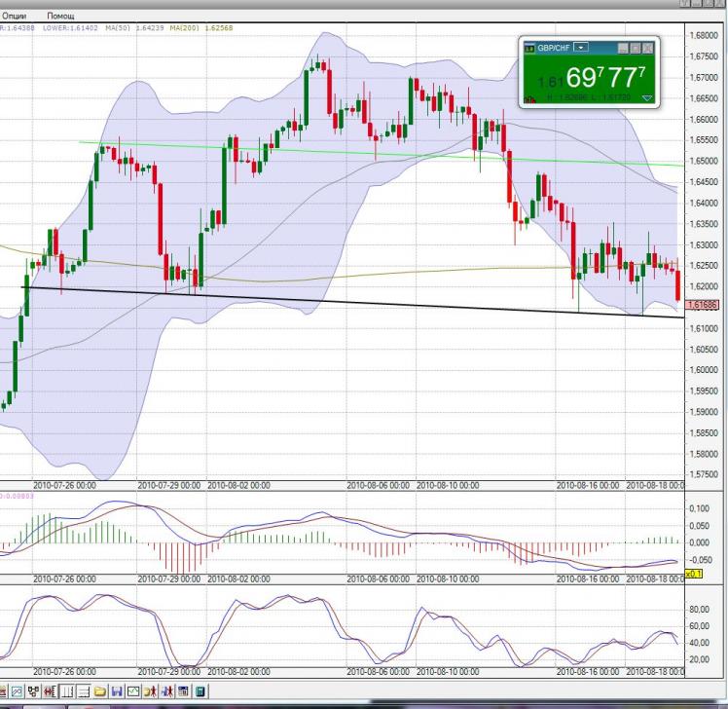Select the green resistance trend line
The image size is (728, 709).
(381, 154)
